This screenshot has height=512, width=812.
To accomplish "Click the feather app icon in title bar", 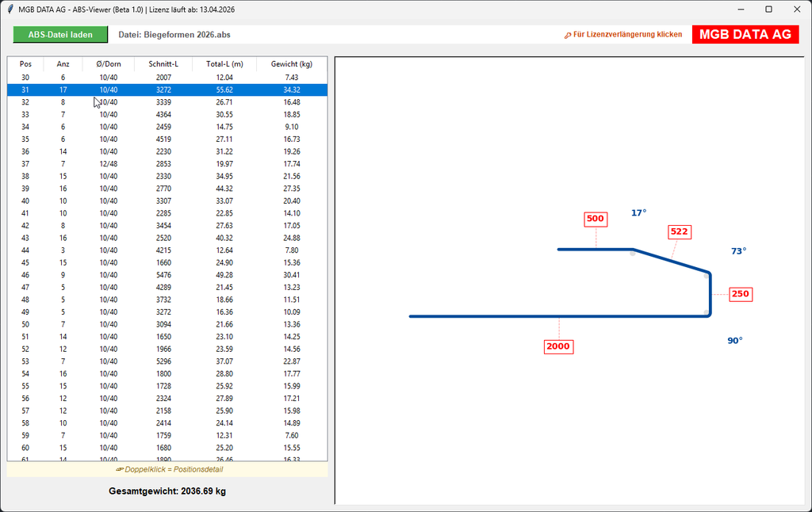I will pos(10,9).
